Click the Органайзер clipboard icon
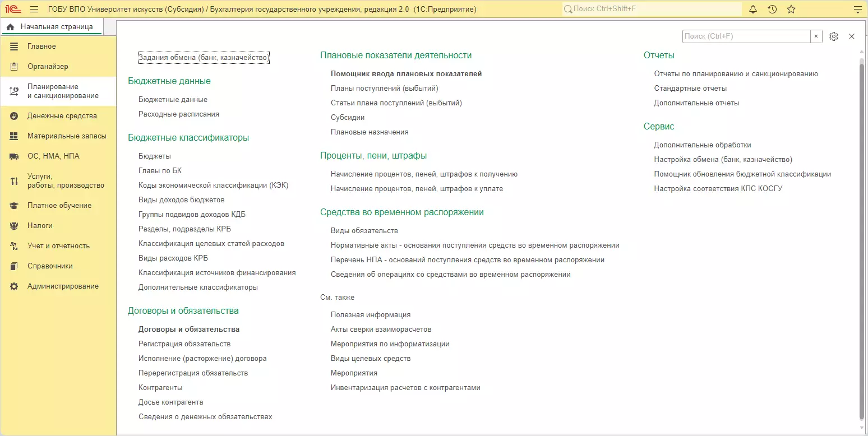868x436 pixels. pyautogui.click(x=14, y=67)
